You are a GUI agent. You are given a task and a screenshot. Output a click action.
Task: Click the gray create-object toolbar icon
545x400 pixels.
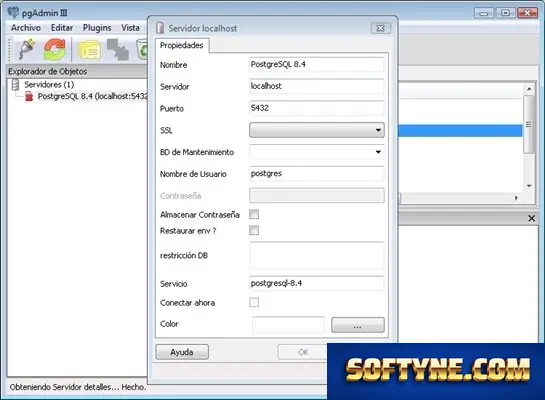pos(118,50)
